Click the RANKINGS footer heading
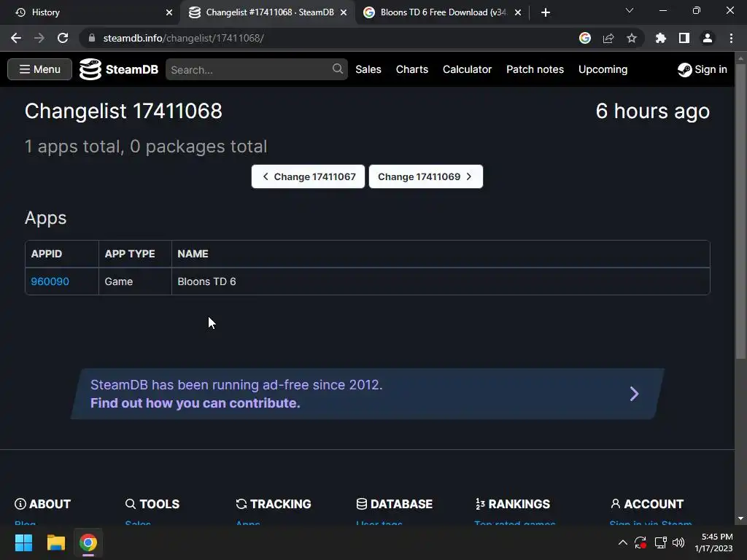747x560 pixels. pos(513,504)
